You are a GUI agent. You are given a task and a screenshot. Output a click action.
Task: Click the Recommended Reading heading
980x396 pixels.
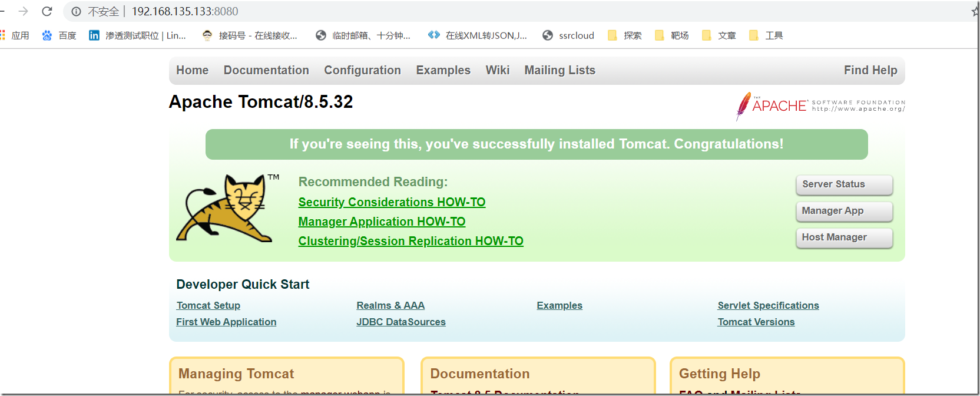click(373, 182)
